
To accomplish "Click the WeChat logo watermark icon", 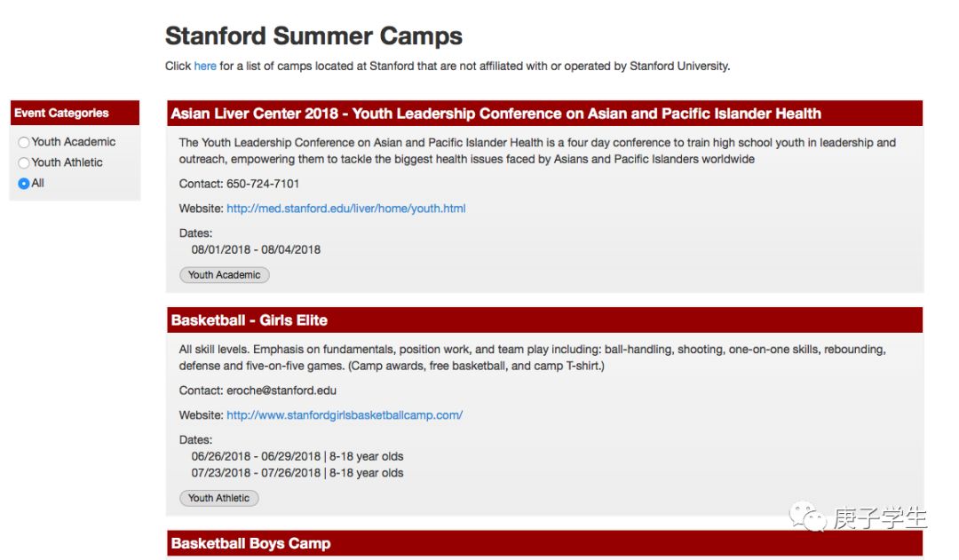I will [x=807, y=517].
